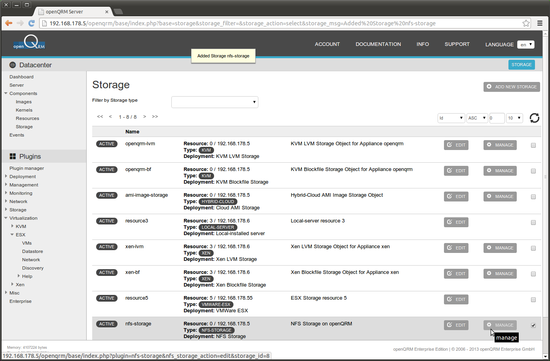This screenshot has height=361, width=550.
Task: Open the language dropdown showing en
Action: 526,45
